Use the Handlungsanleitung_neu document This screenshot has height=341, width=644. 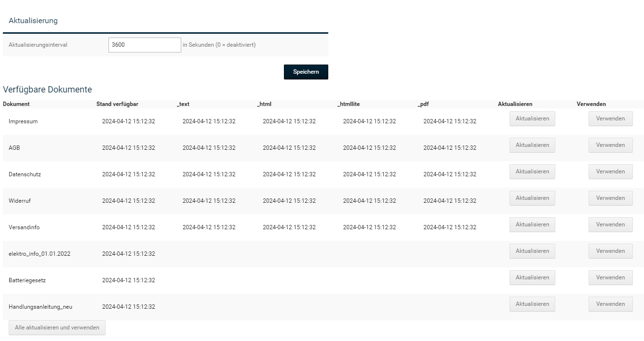click(610, 304)
